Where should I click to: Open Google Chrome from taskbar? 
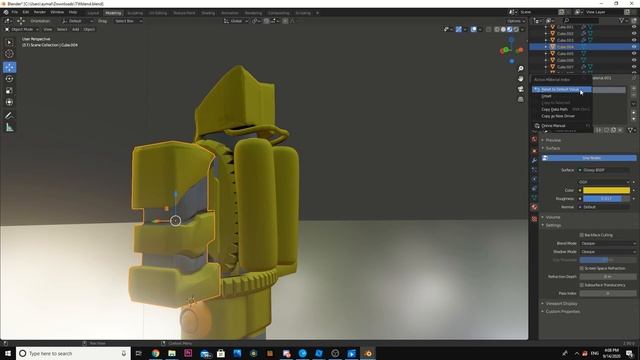click(x=156, y=353)
